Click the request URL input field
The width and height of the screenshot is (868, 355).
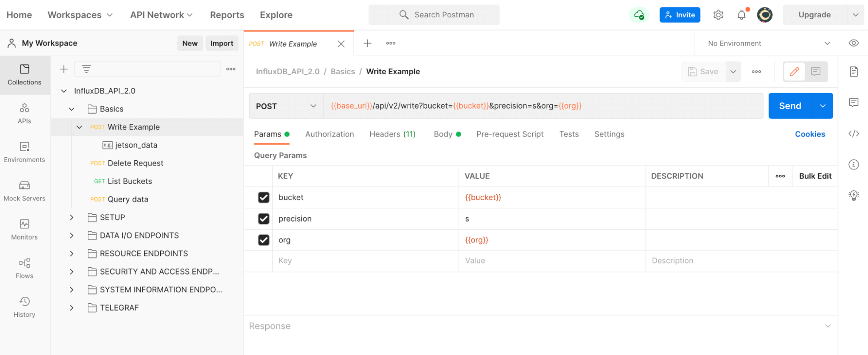click(543, 106)
